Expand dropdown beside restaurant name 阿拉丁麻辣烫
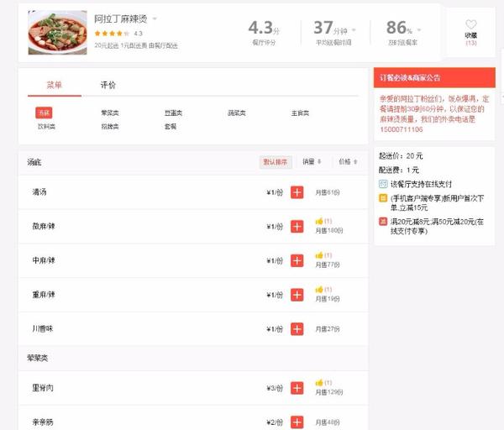 point(155,18)
